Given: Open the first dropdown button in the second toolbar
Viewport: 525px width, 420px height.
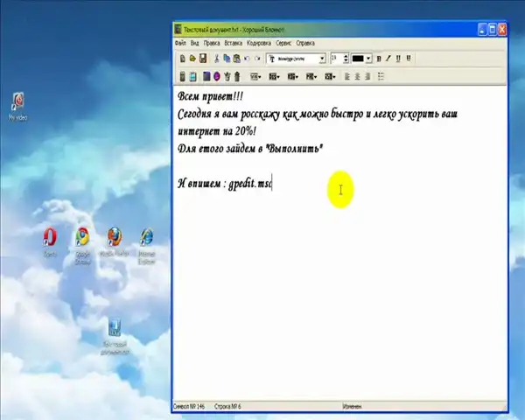Looking at the screenshot, I should (x=255, y=77).
